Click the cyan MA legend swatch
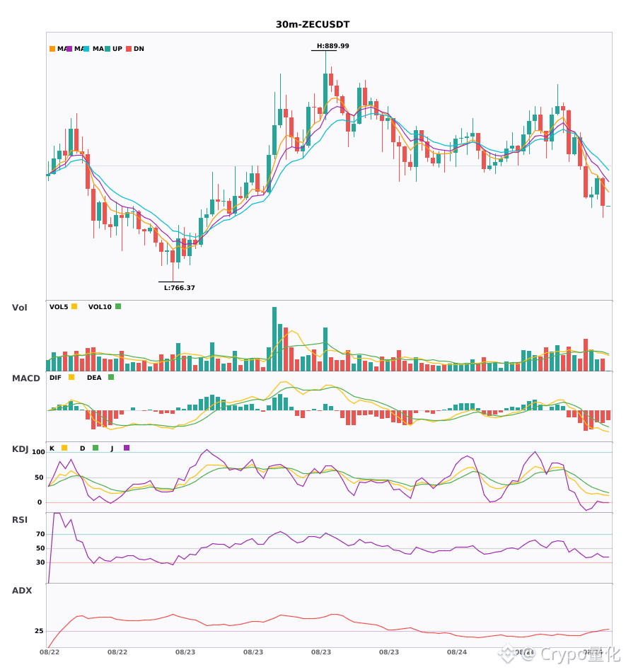The width and height of the screenshot is (626, 672). coord(86,49)
